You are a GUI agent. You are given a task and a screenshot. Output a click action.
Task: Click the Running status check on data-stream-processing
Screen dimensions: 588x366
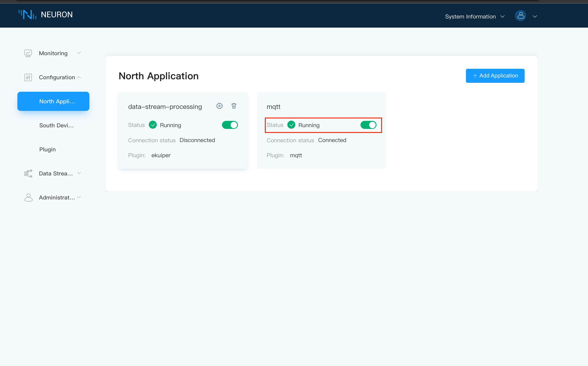[x=153, y=125]
